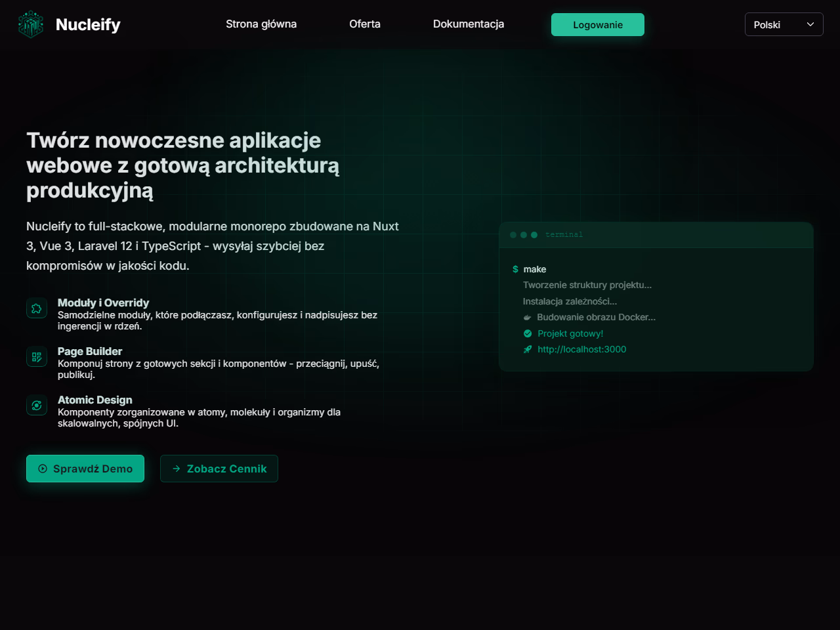Click the dollar prompt icon before make

[515, 270]
